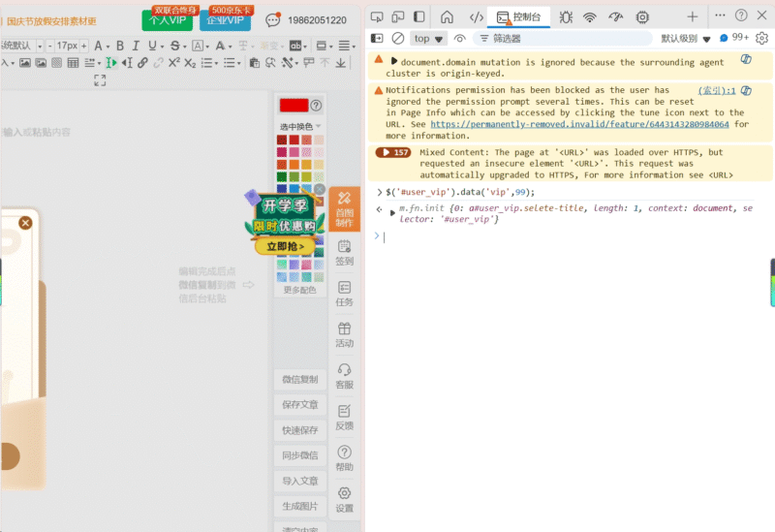Open the 客服 headset sidebar icon

344,375
